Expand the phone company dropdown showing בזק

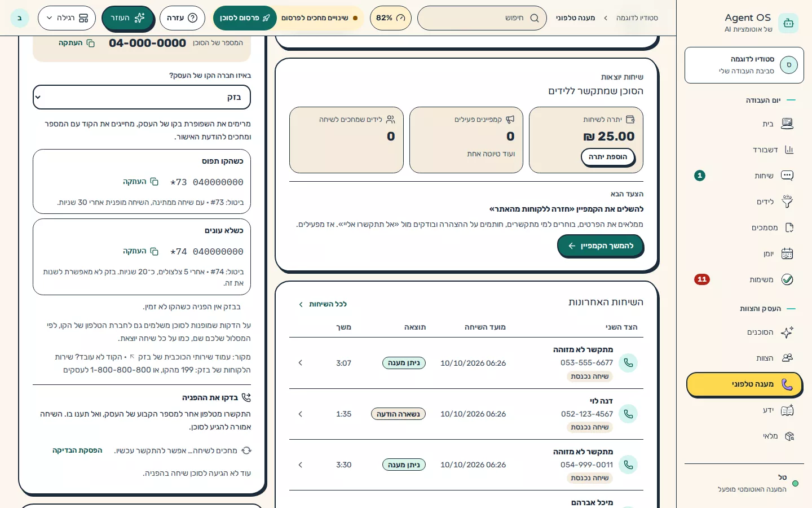[x=142, y=97]
